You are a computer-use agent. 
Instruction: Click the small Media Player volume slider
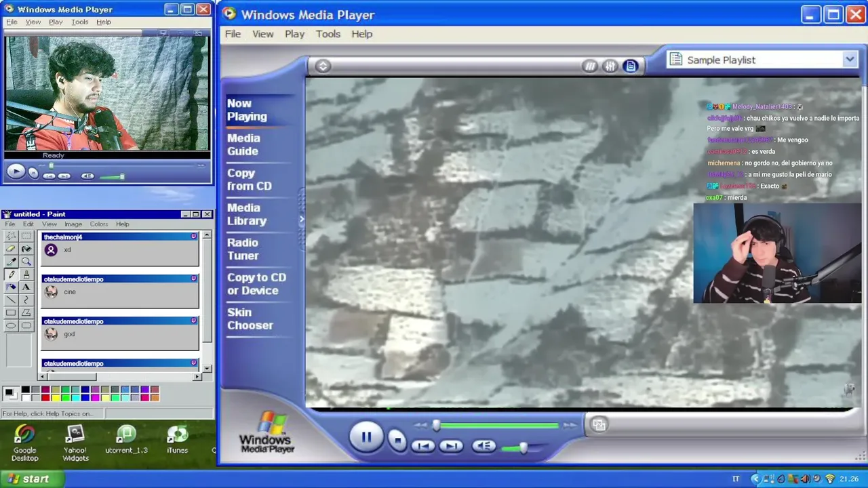click(111, 177)
